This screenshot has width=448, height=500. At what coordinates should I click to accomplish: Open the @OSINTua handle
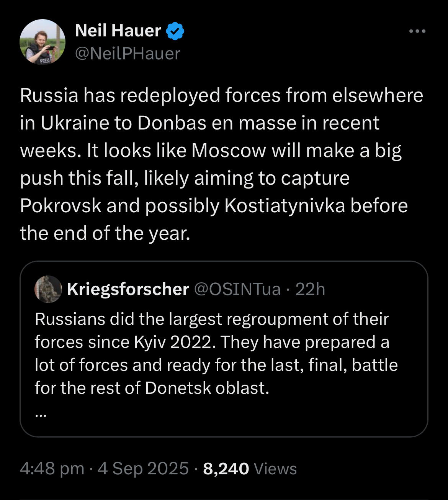pyautogui.click(x=237, y=289)
